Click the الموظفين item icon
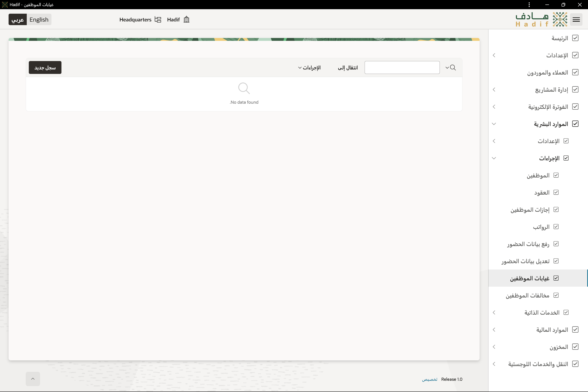The height and width of the screenshot is (392, 588). (556, 175)
